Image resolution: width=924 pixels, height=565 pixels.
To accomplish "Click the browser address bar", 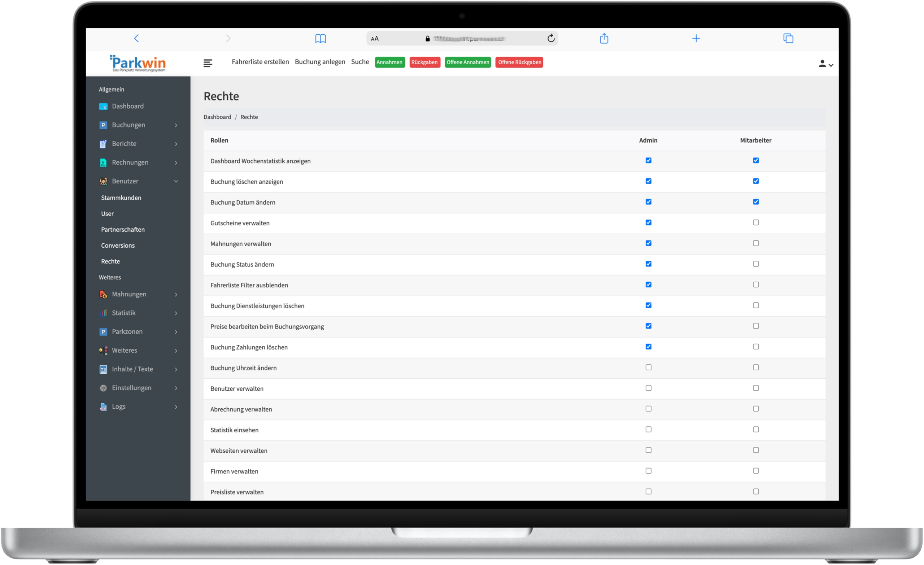I will pos(469,39).
